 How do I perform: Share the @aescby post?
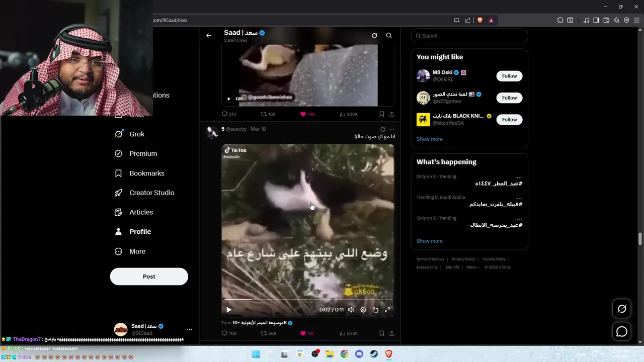pos(392,333)
